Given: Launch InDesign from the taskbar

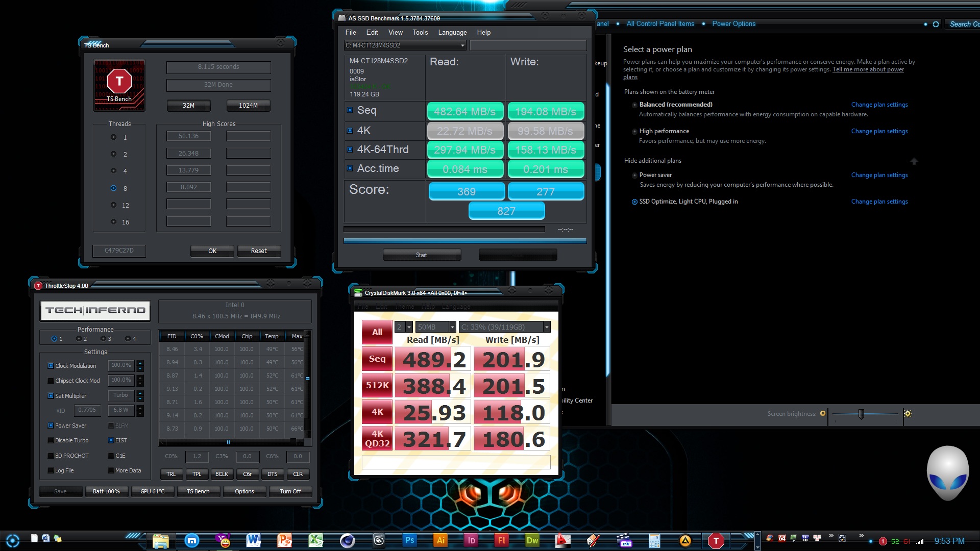Looking at the screenshot, I should pos(471,541).
